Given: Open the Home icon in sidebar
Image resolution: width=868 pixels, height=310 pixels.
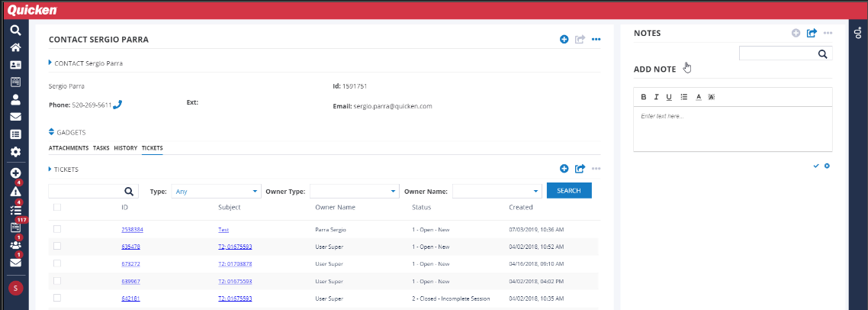Looking at the screenshot, I should (14, 47).
